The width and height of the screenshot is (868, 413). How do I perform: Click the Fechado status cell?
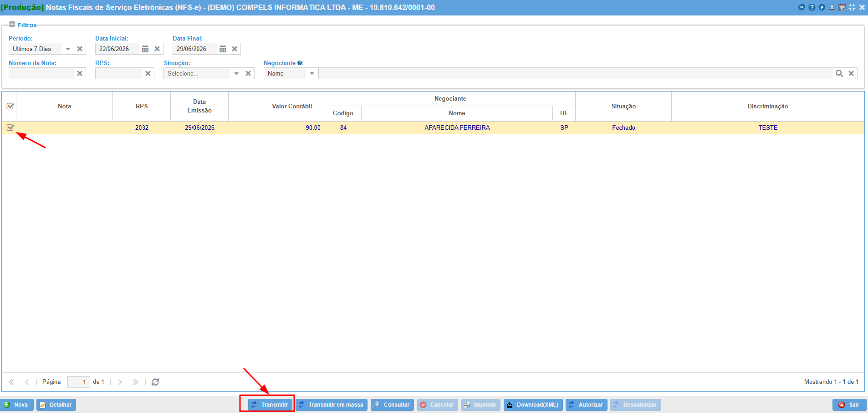click(x=623, y=127)
